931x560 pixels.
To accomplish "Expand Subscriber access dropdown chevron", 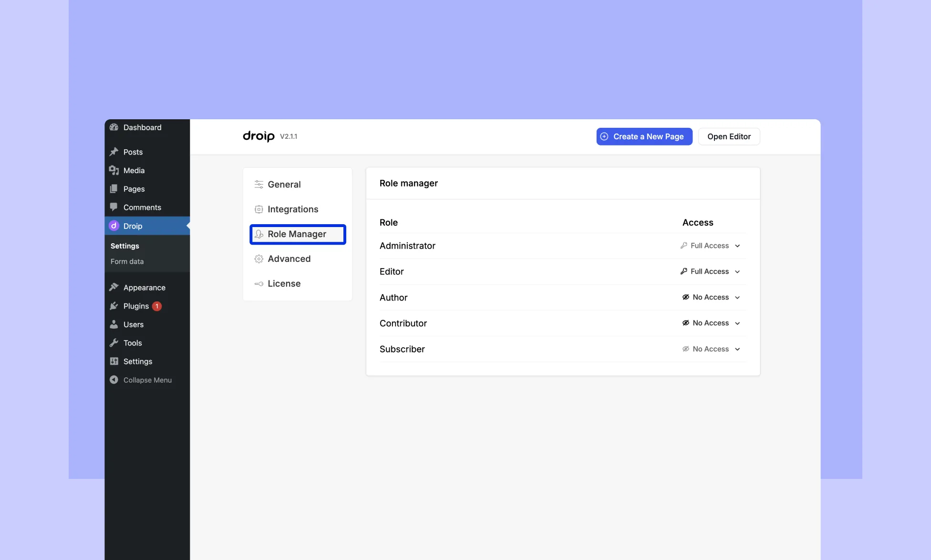I will 737,349.
